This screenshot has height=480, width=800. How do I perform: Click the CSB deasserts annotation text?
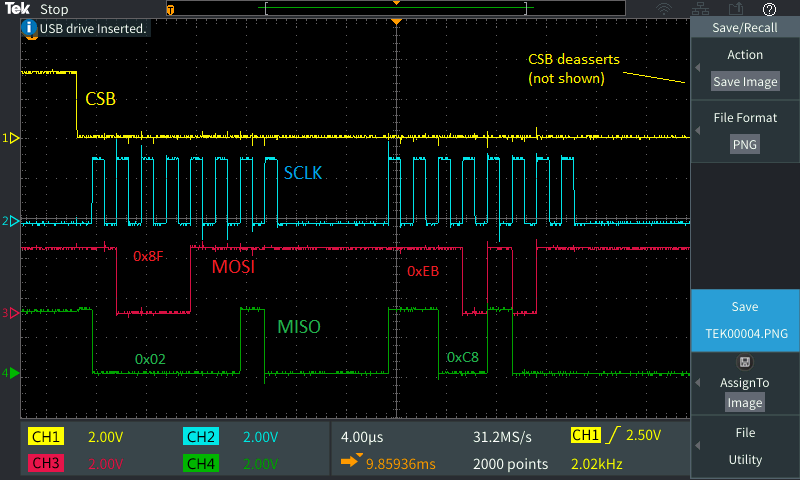click(x=573, y=69)
